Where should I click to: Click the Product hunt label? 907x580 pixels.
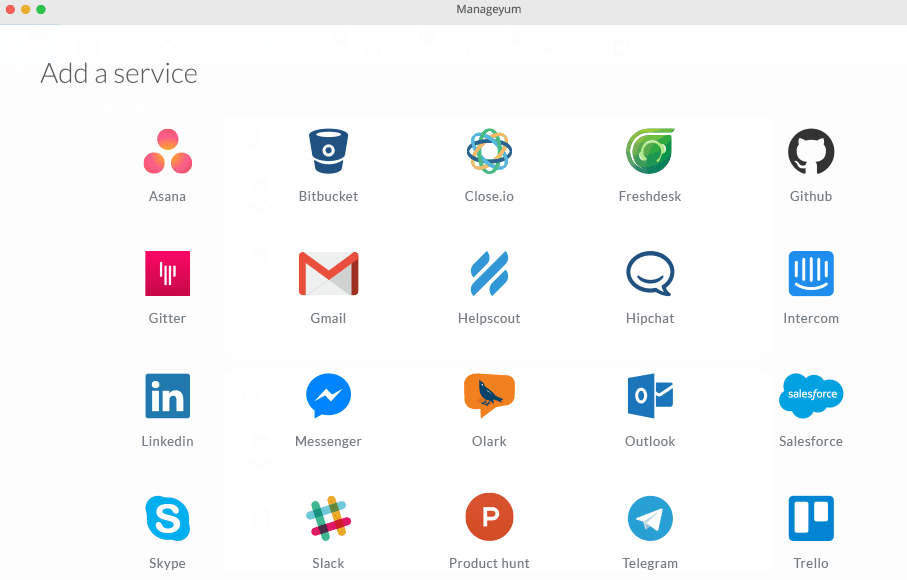pyautogui.click(x=489, y=563)
